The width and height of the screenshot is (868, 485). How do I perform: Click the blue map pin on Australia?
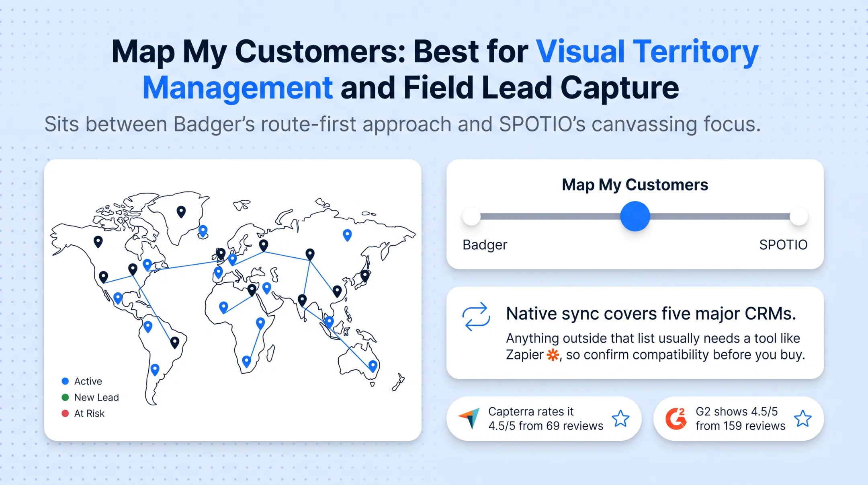tap(373, 366)
